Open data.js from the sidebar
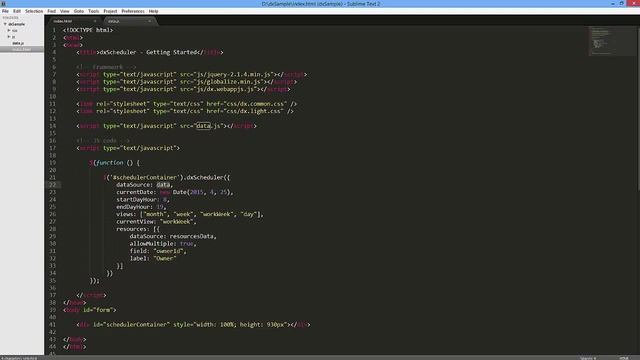This screenshot has width=640, height=360. 18,43
